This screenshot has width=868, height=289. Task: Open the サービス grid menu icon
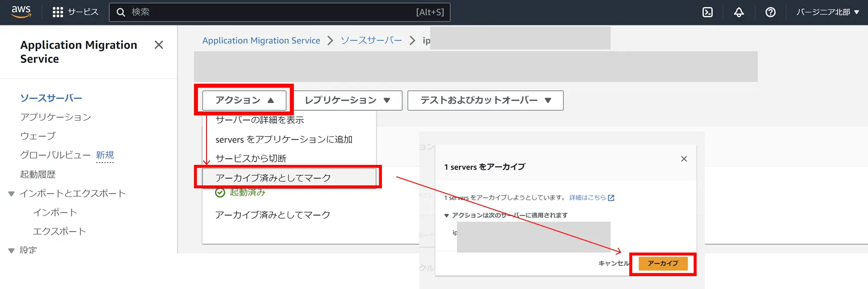(58, 12)
